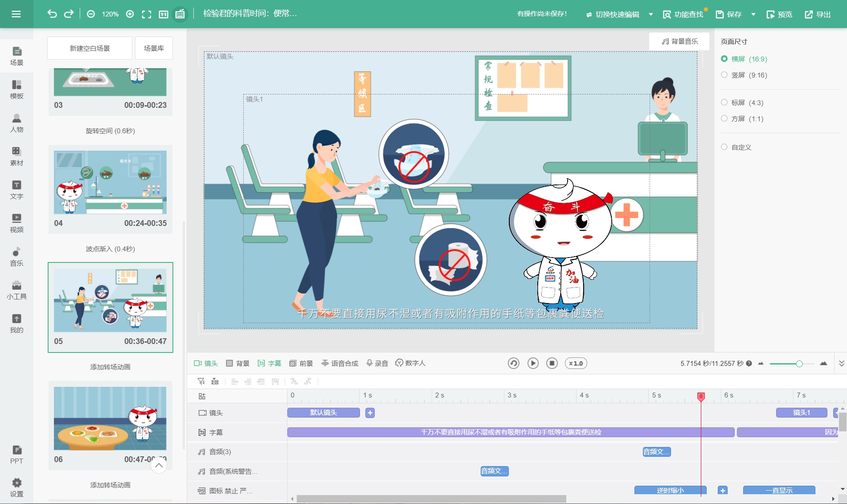The height and width of the screenshot is (504, 847).
Task: Open the 人物 (Characters) sidebar panel
Action: [16, 123]
